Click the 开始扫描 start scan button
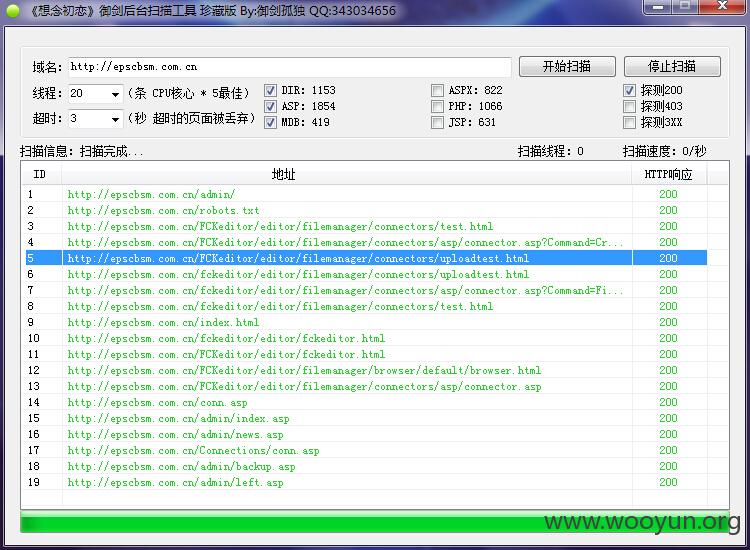 point(567,66)
